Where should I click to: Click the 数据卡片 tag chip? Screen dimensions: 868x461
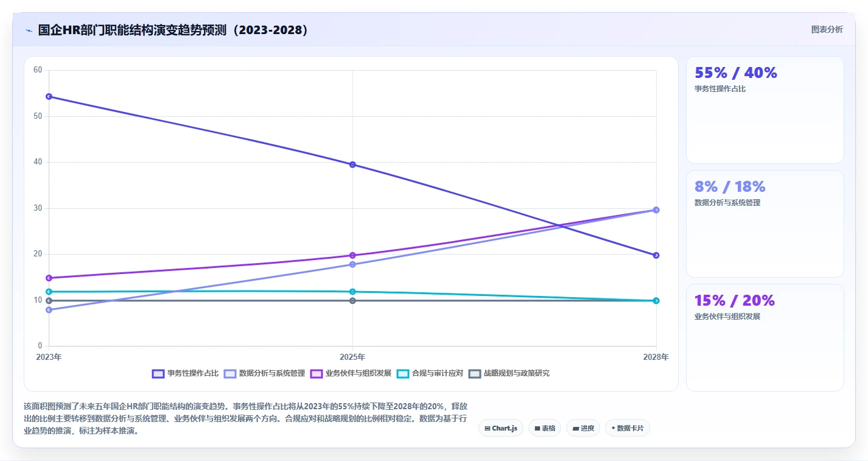(628, 428)
